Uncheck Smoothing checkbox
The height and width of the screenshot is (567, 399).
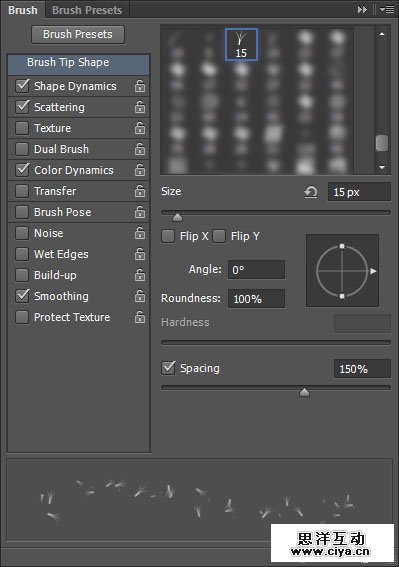22,296
